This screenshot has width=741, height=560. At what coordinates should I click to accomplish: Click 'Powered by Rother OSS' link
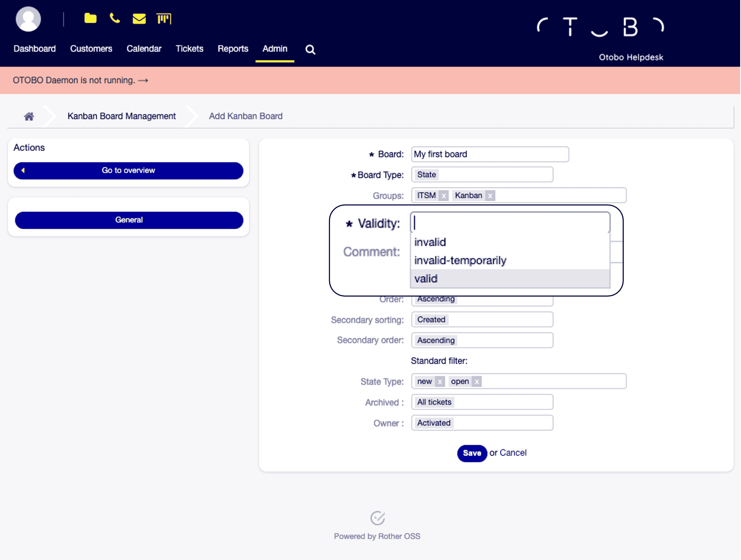tap(377, 536)
